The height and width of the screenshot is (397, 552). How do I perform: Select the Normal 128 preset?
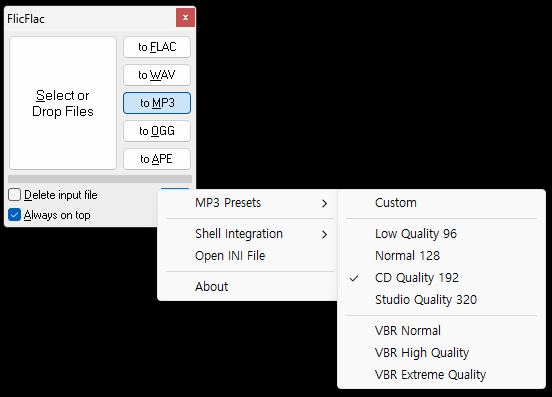tap(441, 256)
